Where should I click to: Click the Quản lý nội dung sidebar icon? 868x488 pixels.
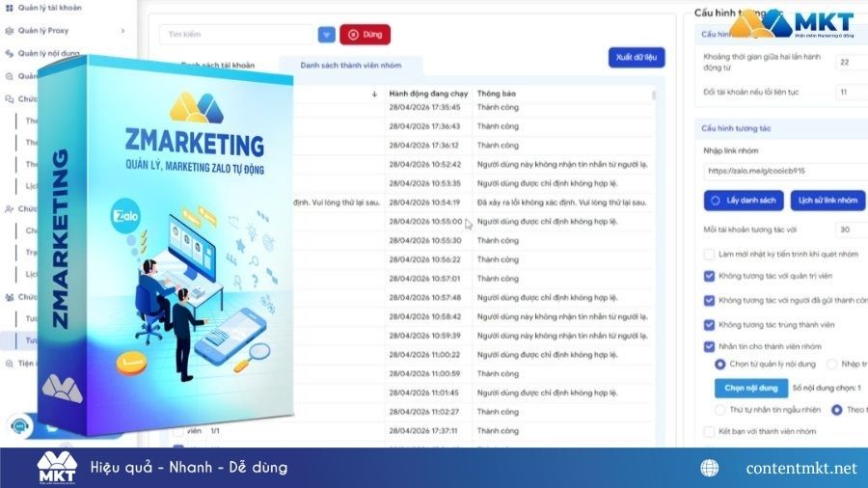pyautogui.click(x=9, y=53)
